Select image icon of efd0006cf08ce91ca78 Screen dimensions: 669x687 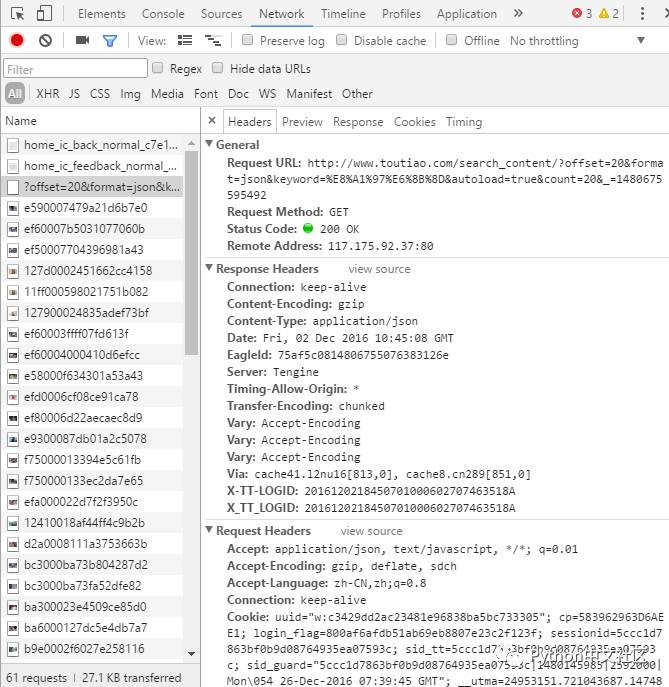(13, 397)
